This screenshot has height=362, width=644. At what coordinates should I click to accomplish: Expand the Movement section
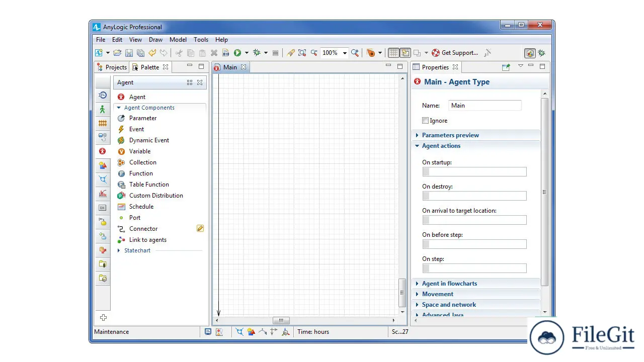pos(417,294)
